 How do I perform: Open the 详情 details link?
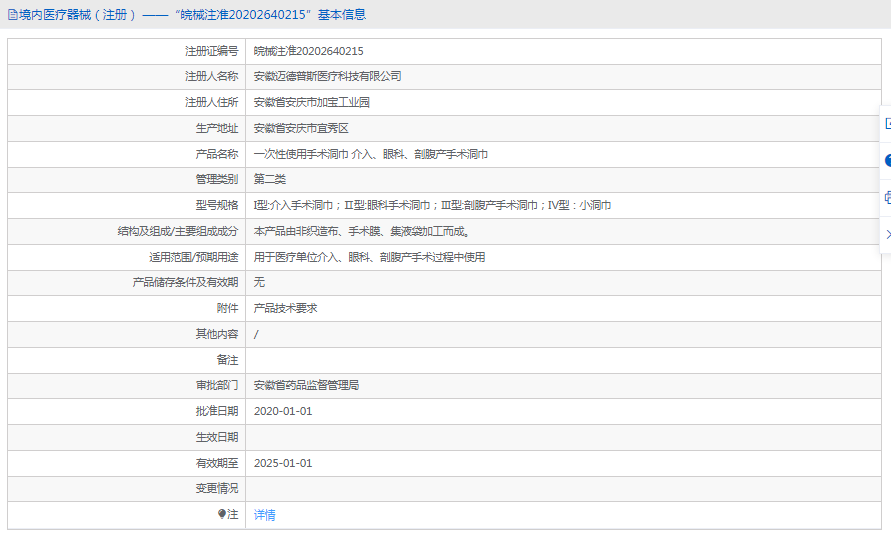pyautogui.click(x=264, y=515)
